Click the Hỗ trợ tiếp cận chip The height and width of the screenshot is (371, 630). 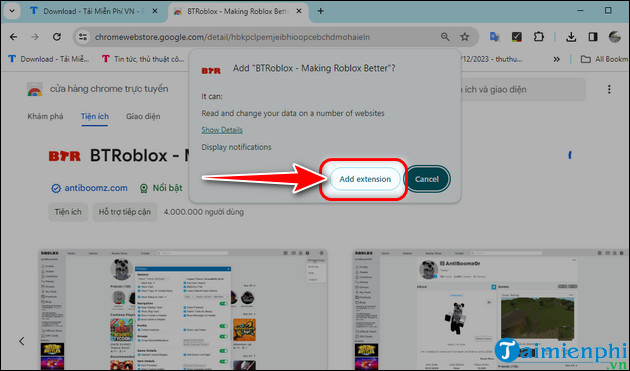click(125, 212)
